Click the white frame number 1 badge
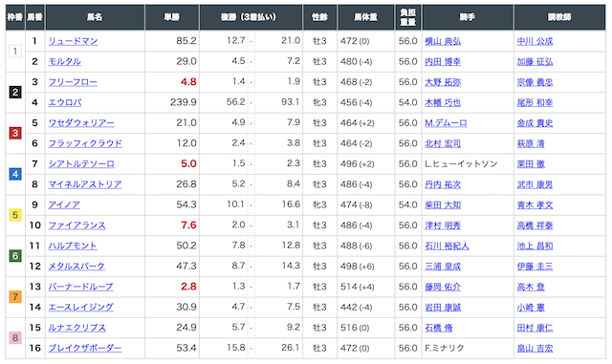This screenshot has width=612, height=364. coord(15,51)
